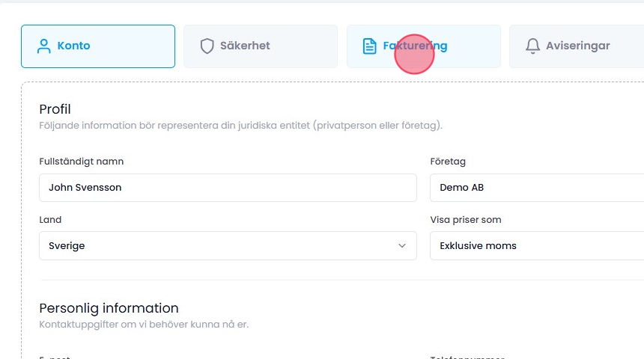Click the chevron arrow in Land selector
This screenshot has height=359, width=644.
click(402, 246)
